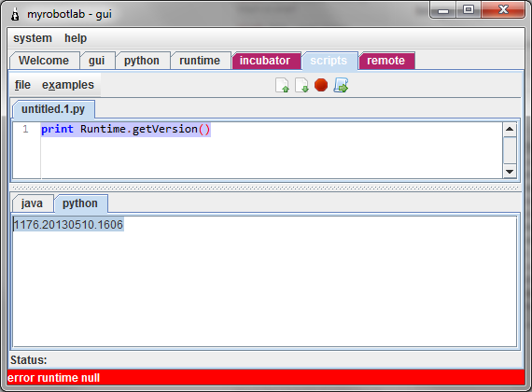Switch to the Welcome tab
The width and height of the screenshot is (532, 392).
44,61
